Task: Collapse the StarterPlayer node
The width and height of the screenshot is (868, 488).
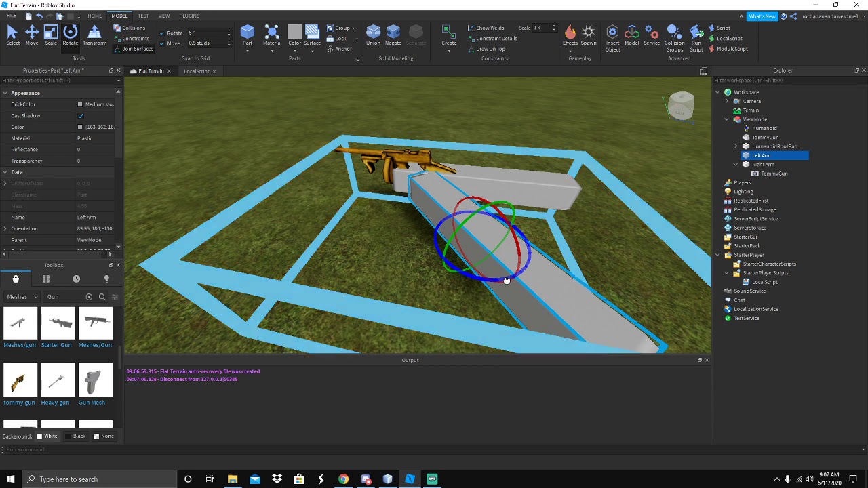Action: pos(718,255)
